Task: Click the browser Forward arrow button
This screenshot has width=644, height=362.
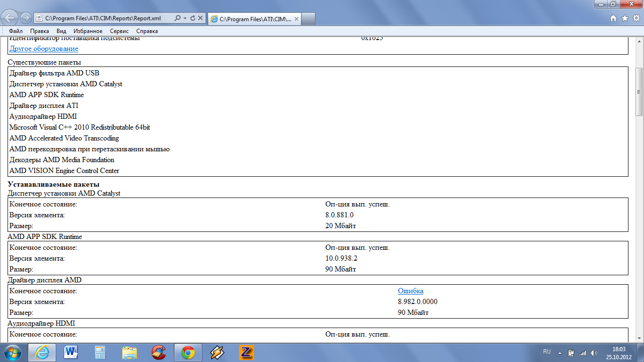Action: pyautogui.click(x=26, y=18)
